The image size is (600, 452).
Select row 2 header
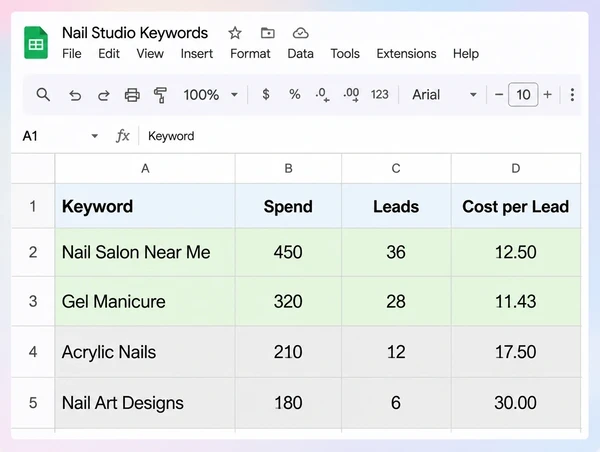(33, 252)
